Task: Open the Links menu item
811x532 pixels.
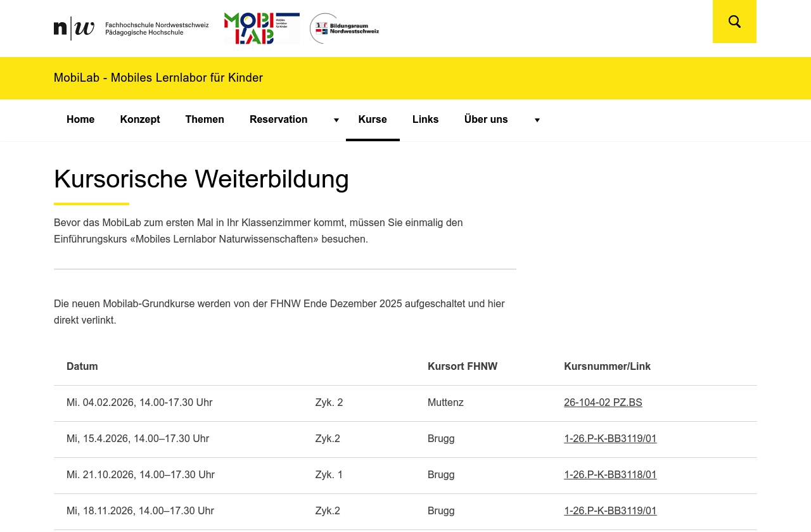Action: click(x=425, y=120)
